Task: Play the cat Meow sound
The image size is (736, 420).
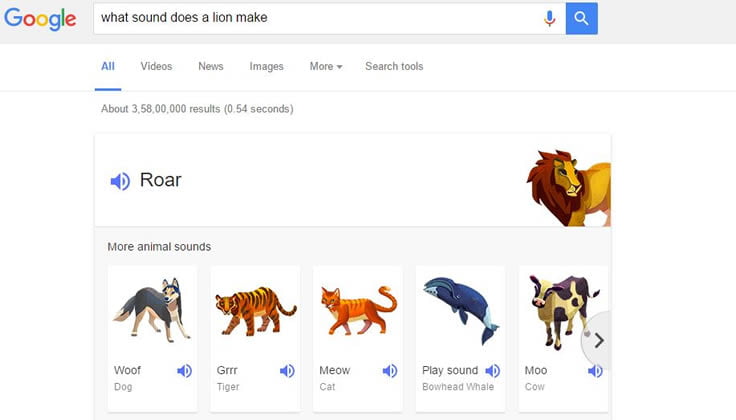Action: pos(390,371)
